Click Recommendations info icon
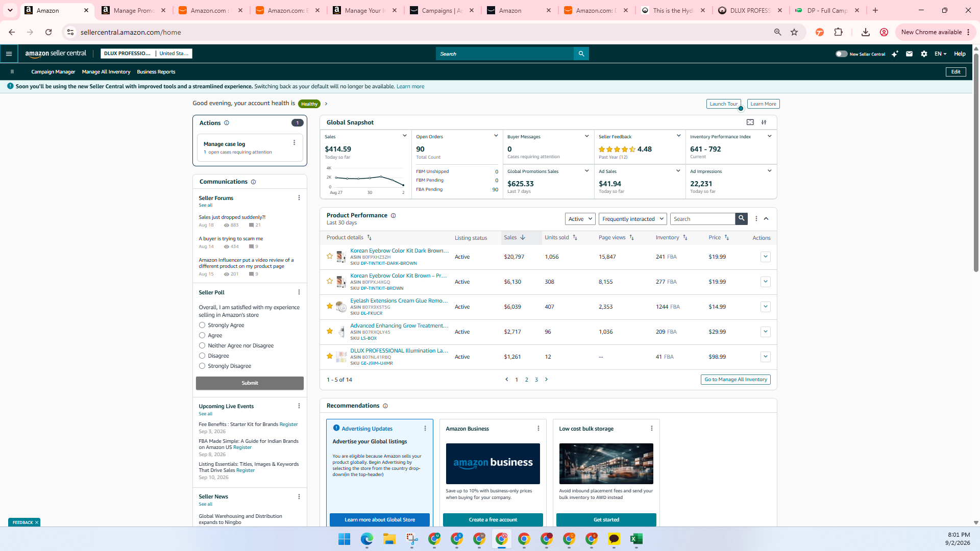 click(x=385, y=406)
